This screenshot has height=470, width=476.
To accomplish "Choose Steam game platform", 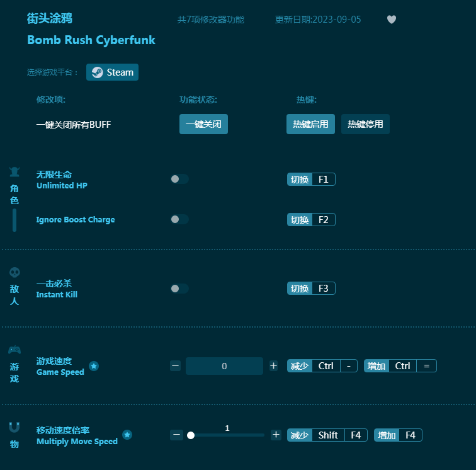I will point(112,72).
